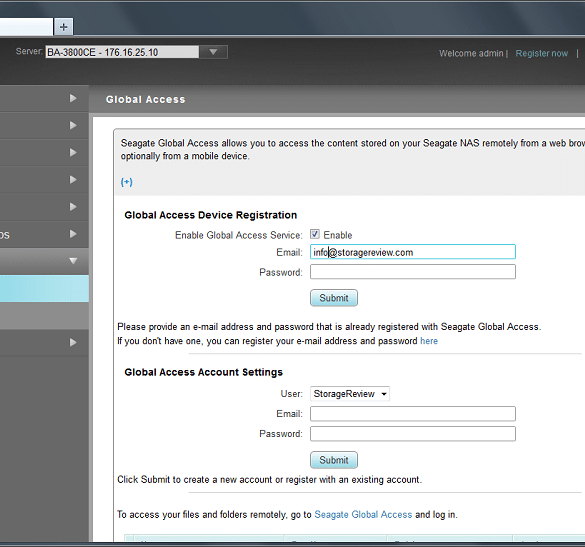Toggle the Enable Global Access Service checkbox
Image resolution: width=585 pixels, height=547 pixels.
click(315, 234)
